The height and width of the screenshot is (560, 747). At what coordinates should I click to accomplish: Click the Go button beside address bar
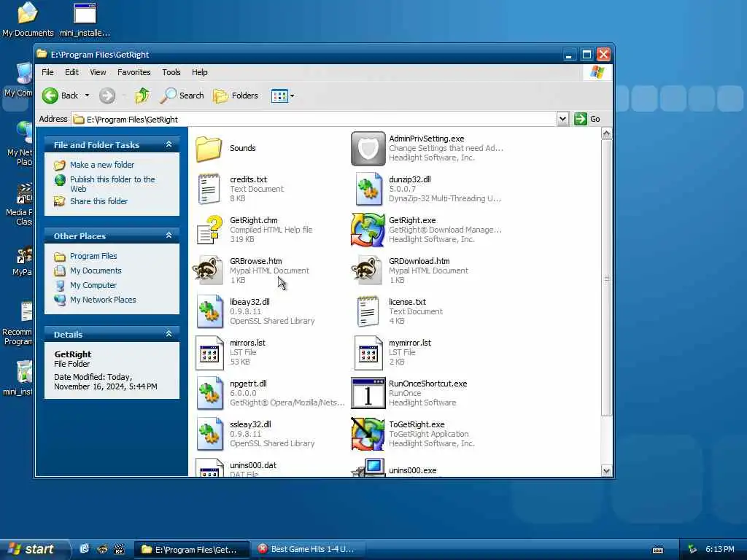pyautogui.click(x=587, y=119)
